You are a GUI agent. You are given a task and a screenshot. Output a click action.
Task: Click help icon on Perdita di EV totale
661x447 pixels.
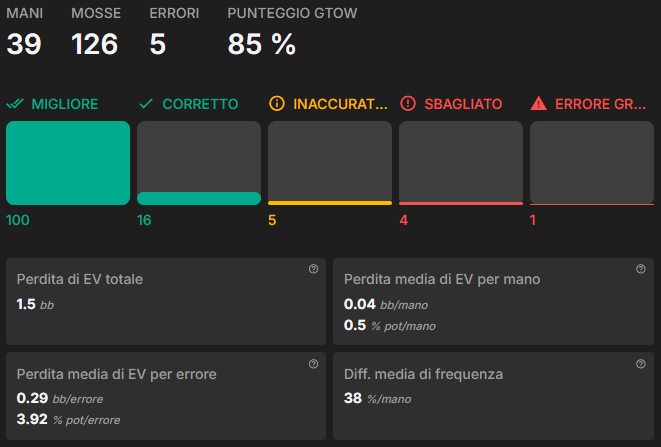click(x=313, y=269)
